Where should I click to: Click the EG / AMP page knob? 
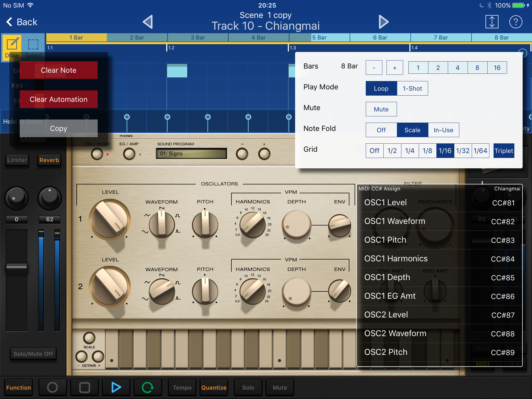point(129,154)
